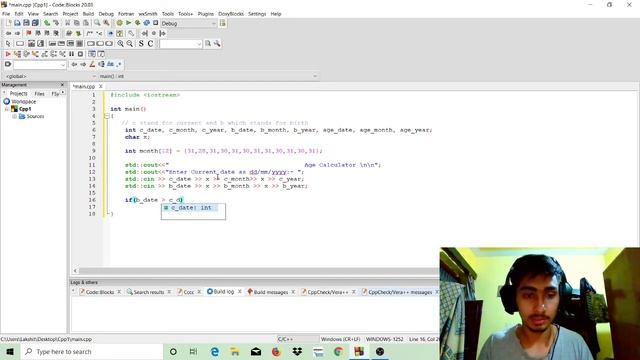The height and width of the screenshot is (360, 640).
Task: Open the jump location combo box
Action: click(40, 64)
